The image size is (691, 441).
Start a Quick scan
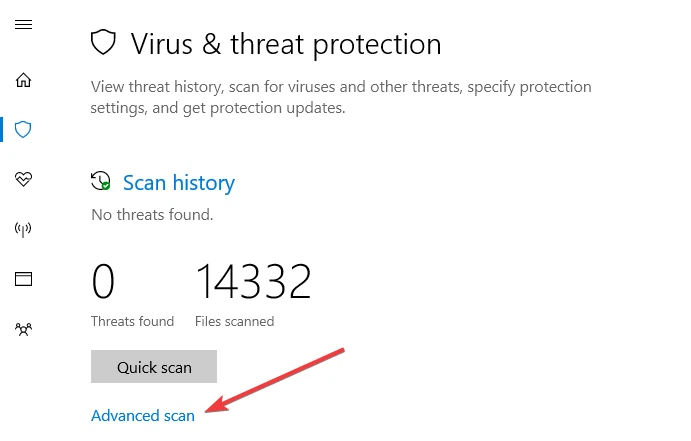pyautogui.click(x=154, y=367)
